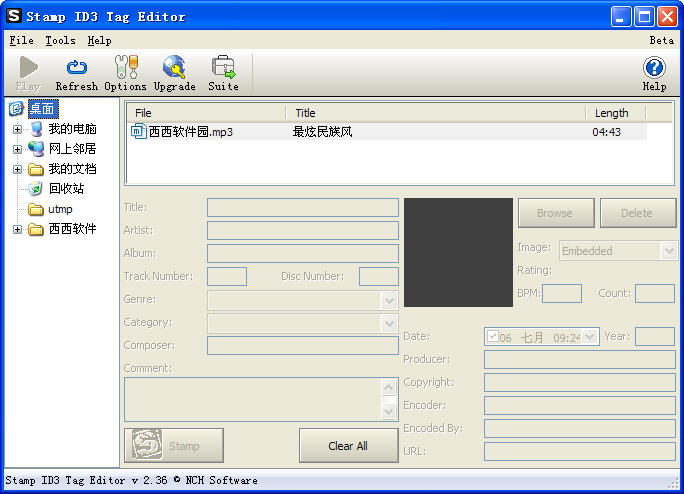Expand the 我的电脑 tree node
The image size is (684, 494).
click(x=17, y=129)
